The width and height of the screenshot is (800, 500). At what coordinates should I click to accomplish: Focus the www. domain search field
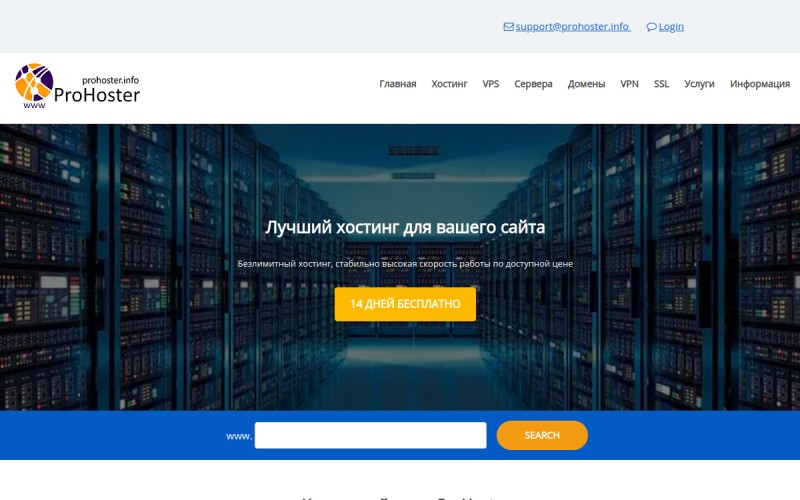(x=370, y=435)
